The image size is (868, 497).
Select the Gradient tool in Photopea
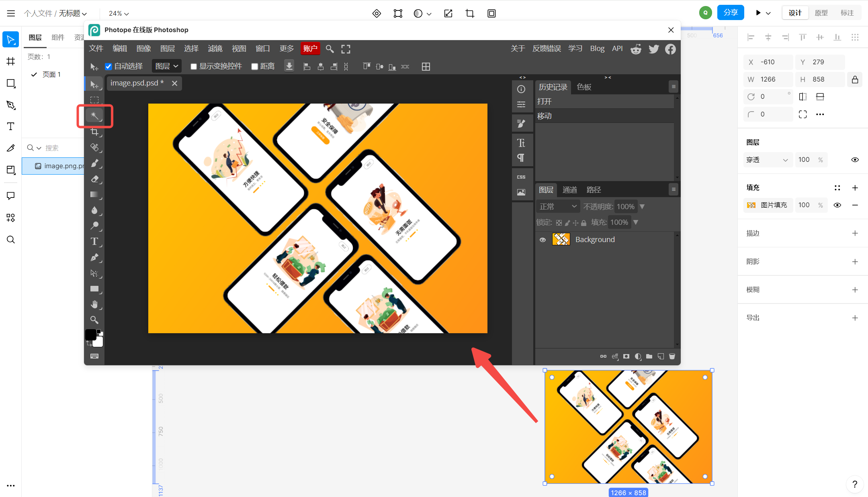click(94, 195)
